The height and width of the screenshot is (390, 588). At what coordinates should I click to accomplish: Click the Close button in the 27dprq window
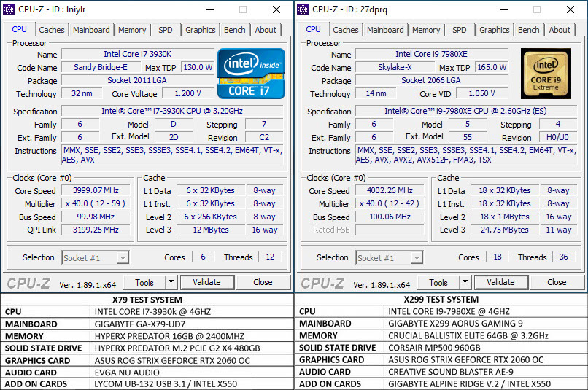(x=557, y=282)
